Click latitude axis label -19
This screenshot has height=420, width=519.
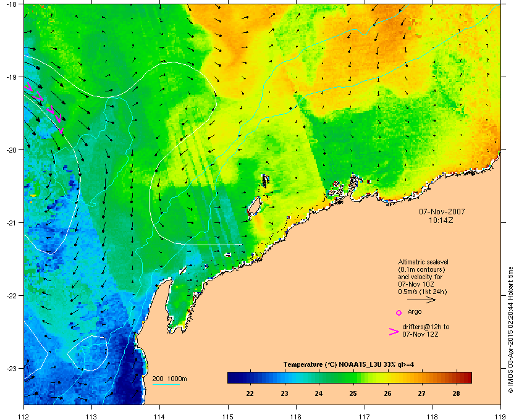(x=11, y=77)
